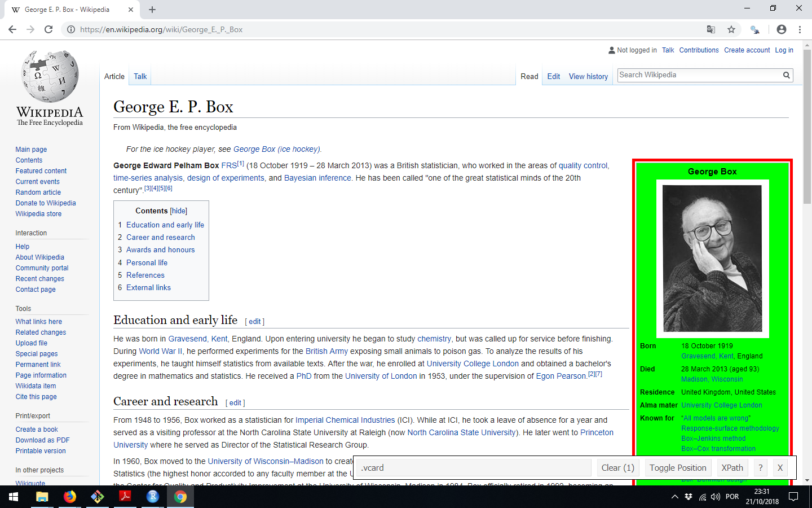Open the Egon Pearson link
This screenshot has height=508, width=812.
[561, 376]
